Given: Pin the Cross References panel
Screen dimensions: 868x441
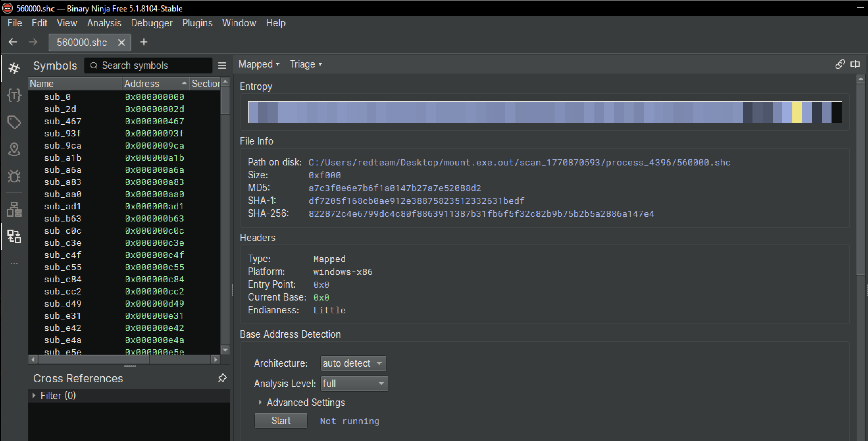Looking at the screenshot, I should tap(222, 378).
